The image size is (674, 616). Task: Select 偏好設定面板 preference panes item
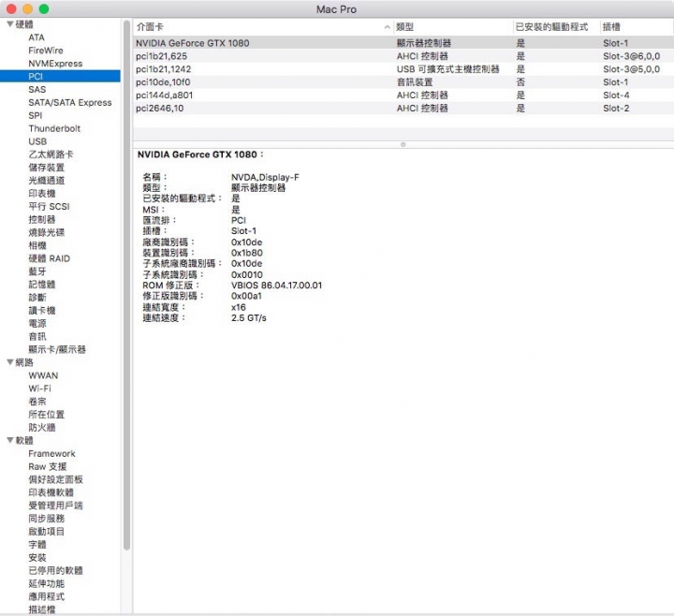tap(55, 479)
